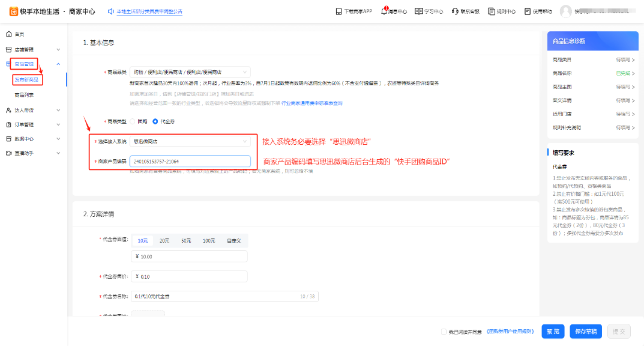Click the announcement speaker icon

[110, 11]
